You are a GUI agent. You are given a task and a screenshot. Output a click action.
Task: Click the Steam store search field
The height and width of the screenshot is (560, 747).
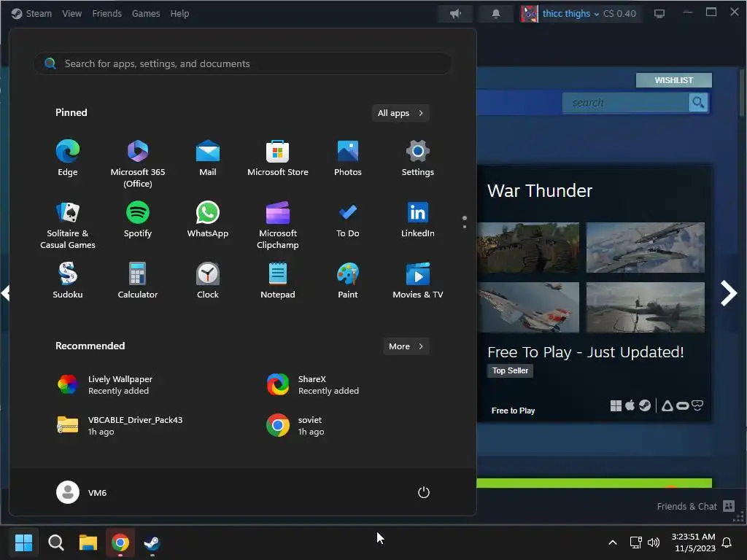point(625,102)
